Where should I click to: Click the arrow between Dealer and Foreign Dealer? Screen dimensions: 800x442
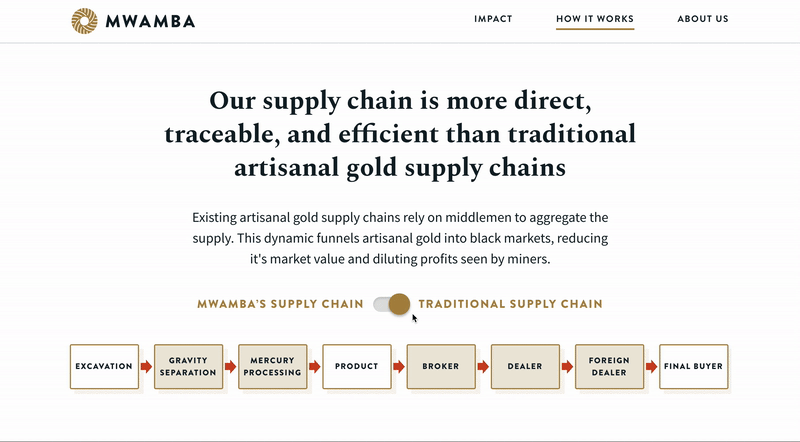click(x=567, y=366)
